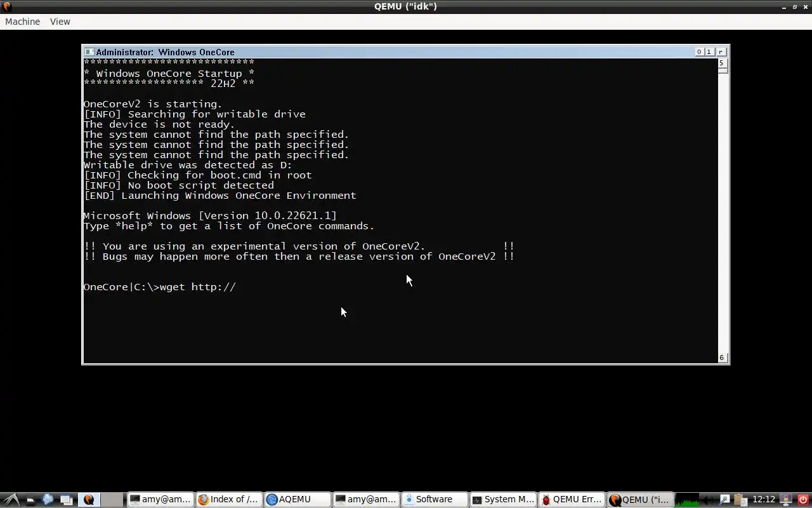Click '[INFO] Searching for writable drive' line
The image size is (812, 508).
[x=194, y=114]
